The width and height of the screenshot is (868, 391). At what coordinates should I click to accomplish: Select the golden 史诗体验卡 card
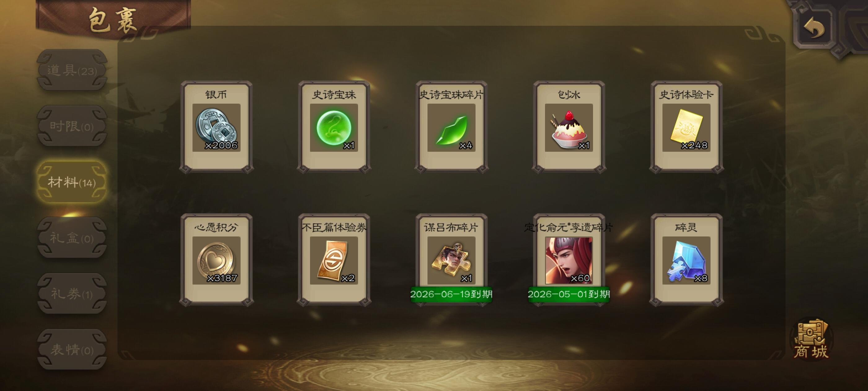(x=686, y=127)
